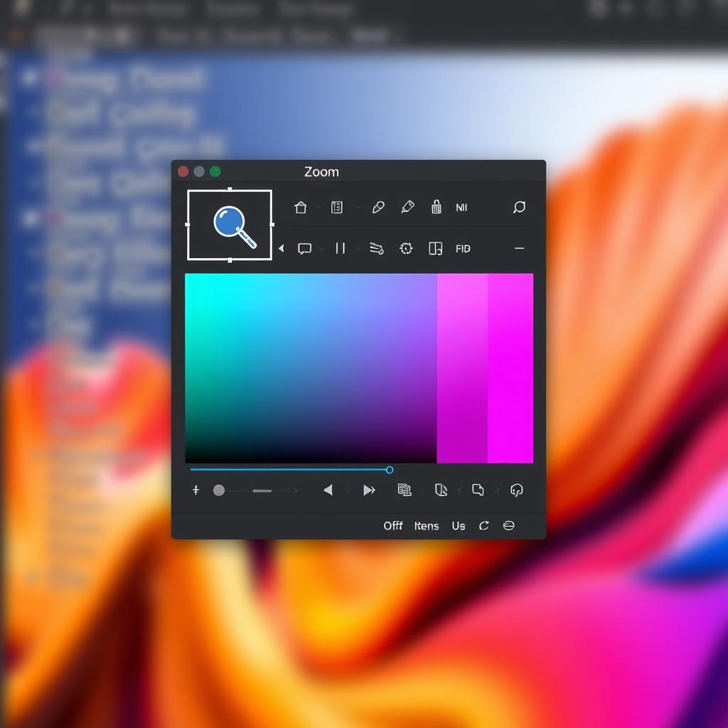Click the right chevron after the copy icon
The width and height of the screenshot is (728, 728).
pos(497,490)
